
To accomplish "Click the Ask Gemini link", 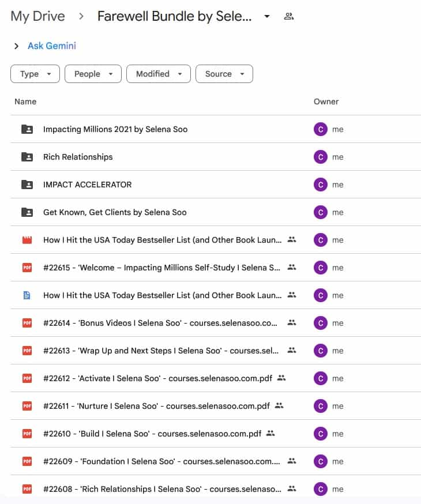I will pyautogui.click(x=52, y=46).
